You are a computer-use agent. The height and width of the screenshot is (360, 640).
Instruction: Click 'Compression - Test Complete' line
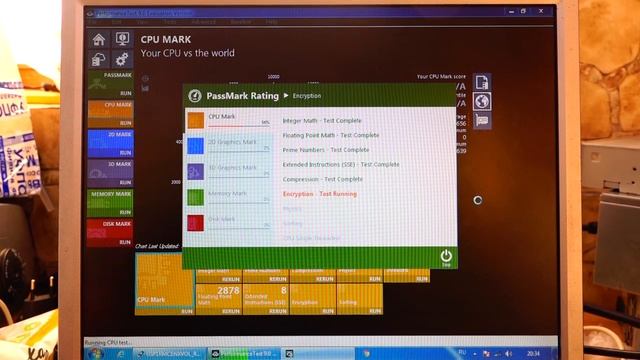(x=322, y=179)
